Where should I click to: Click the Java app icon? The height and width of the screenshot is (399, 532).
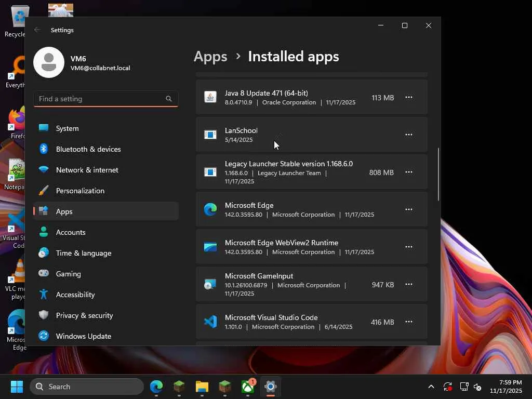coord(210,97)
